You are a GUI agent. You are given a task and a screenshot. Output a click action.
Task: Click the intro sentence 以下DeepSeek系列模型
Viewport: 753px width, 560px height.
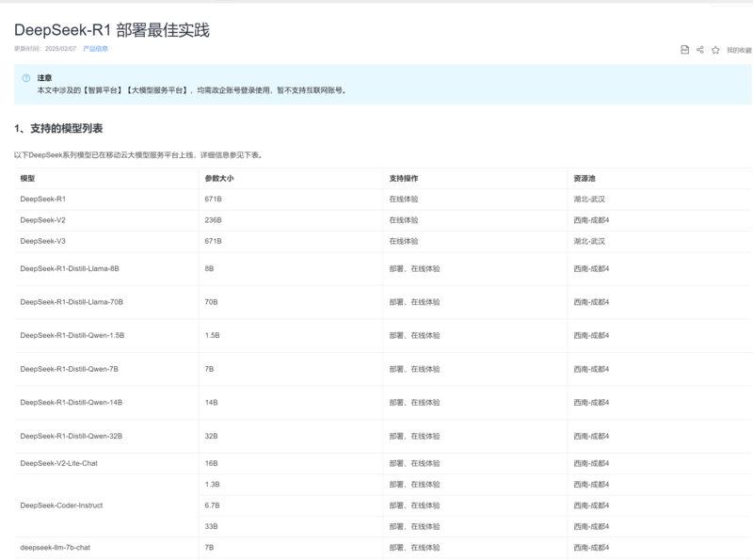[x=138, y=155]
